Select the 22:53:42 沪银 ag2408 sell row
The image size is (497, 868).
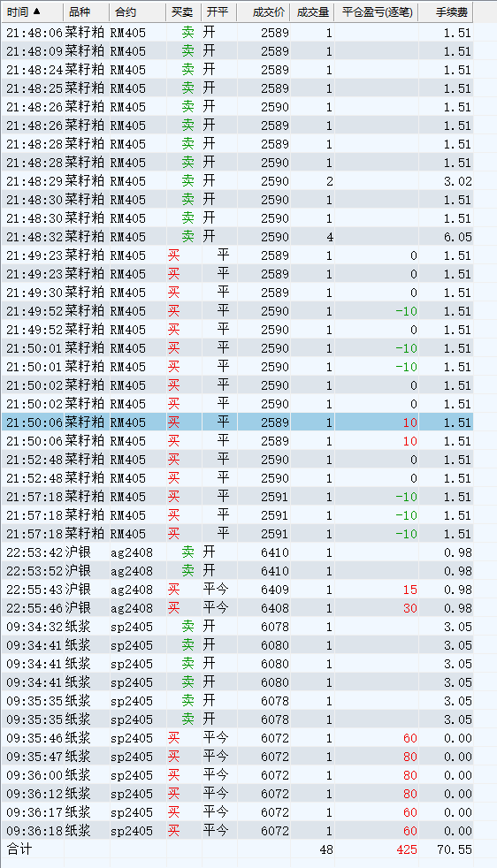pos(237,552)
